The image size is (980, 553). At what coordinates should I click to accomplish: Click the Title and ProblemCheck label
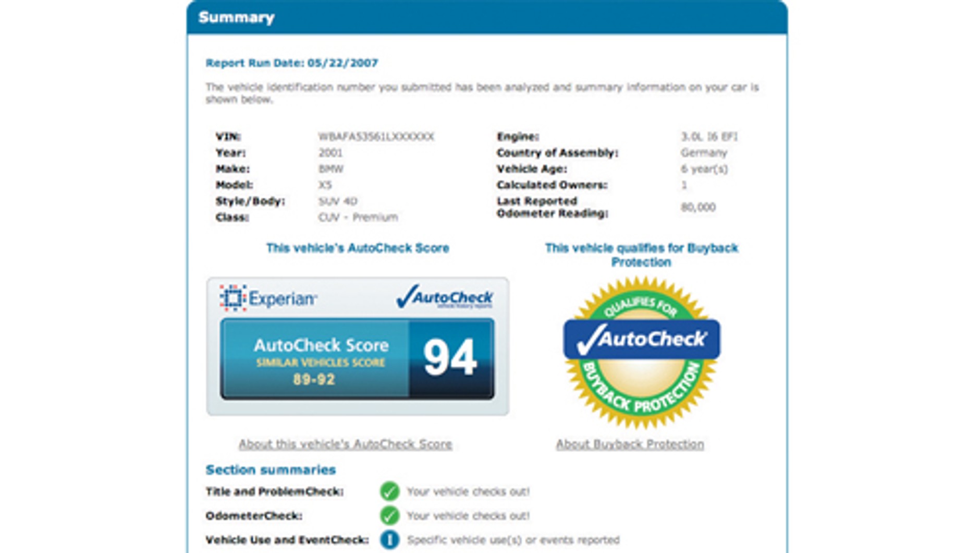pyautogui.click(x=275, y=491)
